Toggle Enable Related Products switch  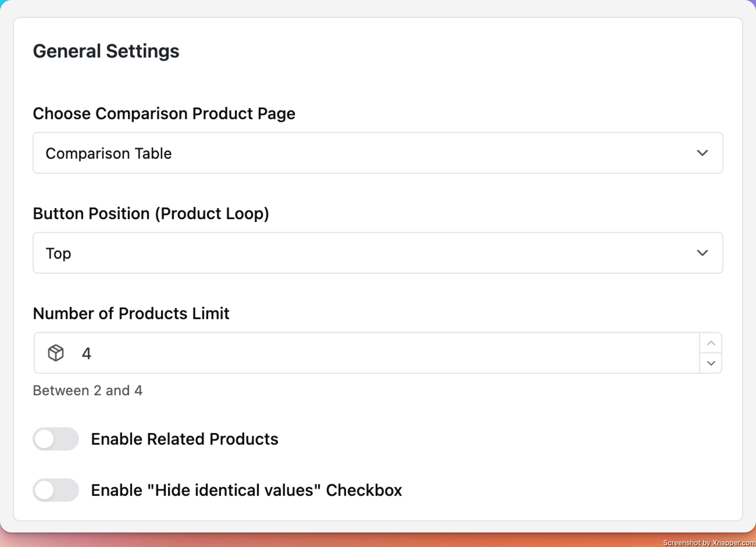click(56, 439)
